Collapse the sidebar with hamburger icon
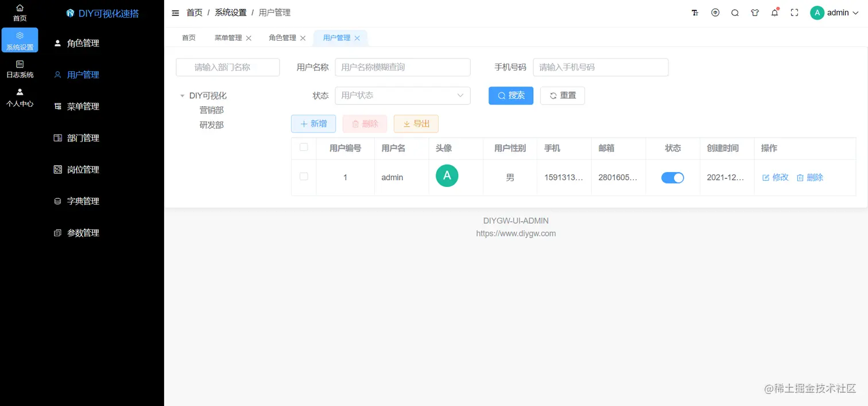 175,13
